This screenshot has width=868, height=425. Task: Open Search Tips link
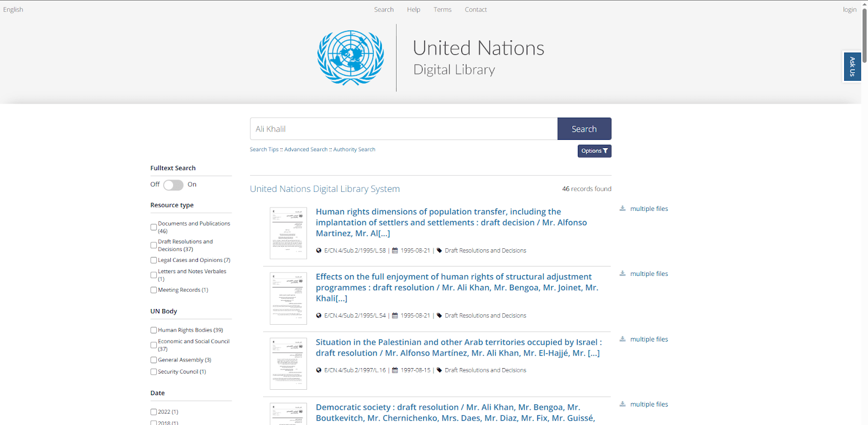pos(264,150)
